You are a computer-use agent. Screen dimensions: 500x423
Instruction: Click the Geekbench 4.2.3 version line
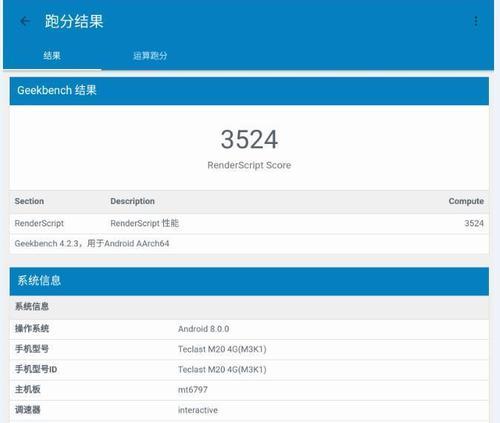pyautogui.click(x=92, y=243)
